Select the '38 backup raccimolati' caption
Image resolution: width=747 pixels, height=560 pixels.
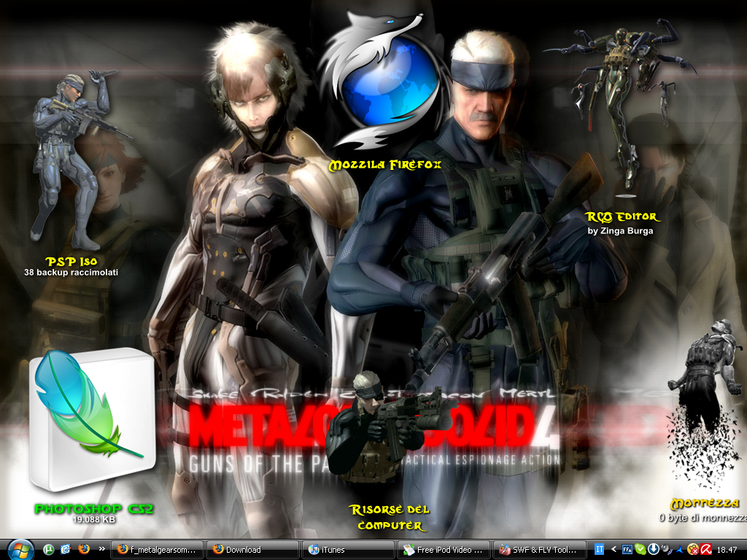pos(71,273)
